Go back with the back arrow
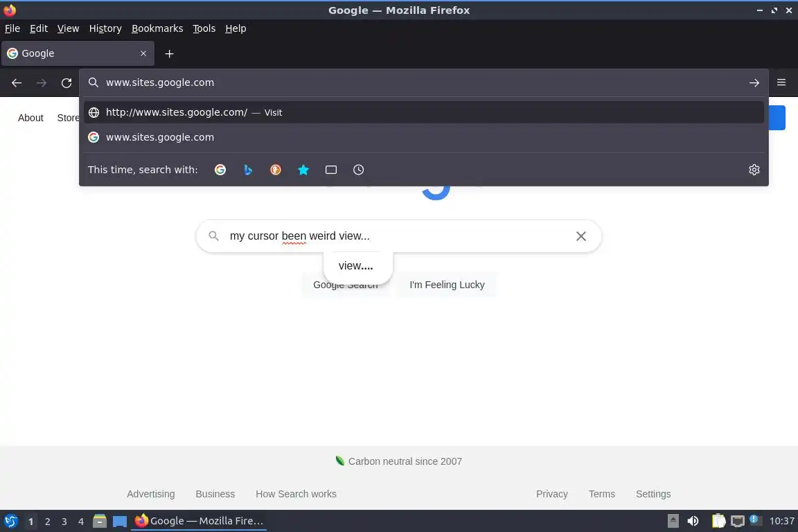The width and height of the screenshot is (798, 532). coord(17,83)
